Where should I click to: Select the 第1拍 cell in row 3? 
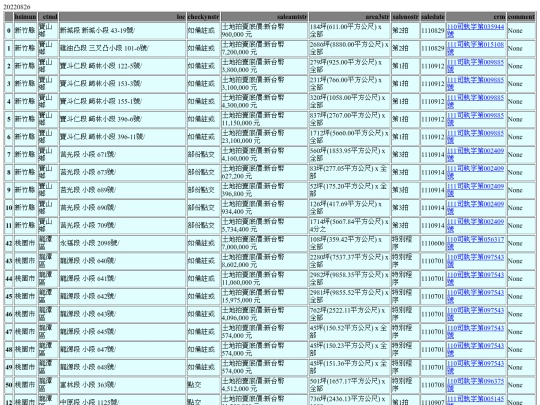[405, 83]
